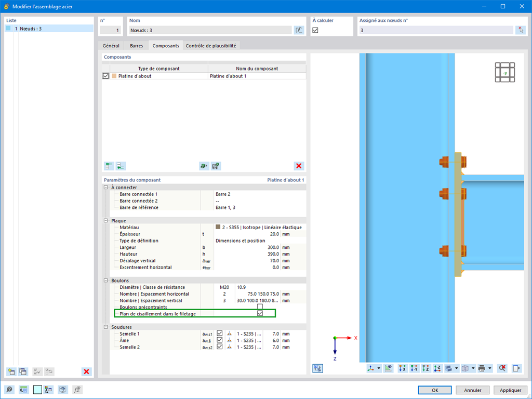Screen dimensions: 532x399
Task: Click Platine d'about color swatch
Action: pos(114,76)
